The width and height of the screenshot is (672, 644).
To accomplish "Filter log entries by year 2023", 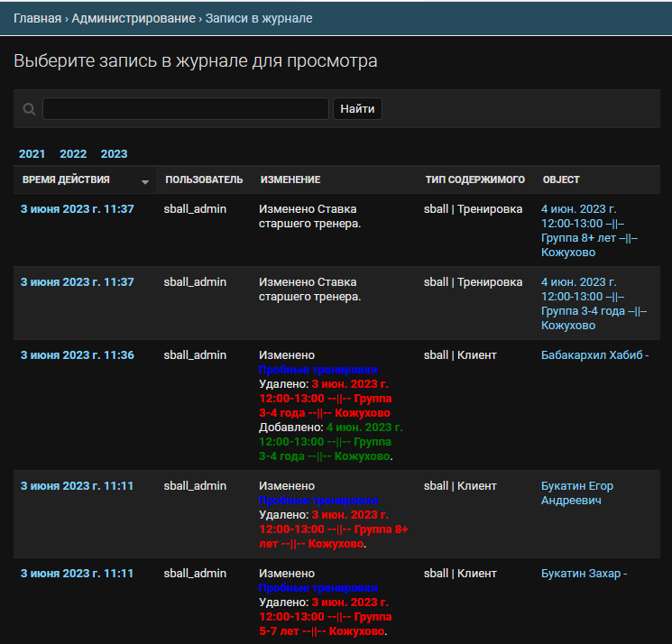I will (114, 154).
